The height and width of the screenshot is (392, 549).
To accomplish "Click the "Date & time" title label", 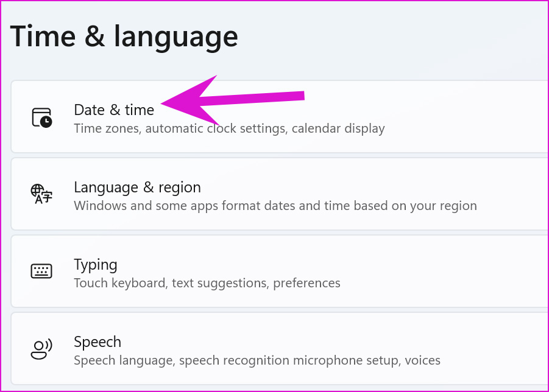I will [x=114, y=110].
